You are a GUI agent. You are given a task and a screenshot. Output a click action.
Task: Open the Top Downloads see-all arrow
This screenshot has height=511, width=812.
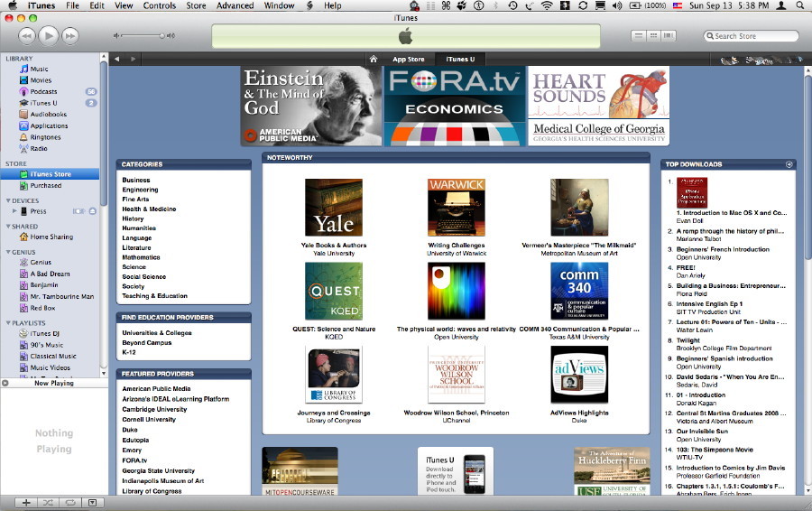(789, 164)
